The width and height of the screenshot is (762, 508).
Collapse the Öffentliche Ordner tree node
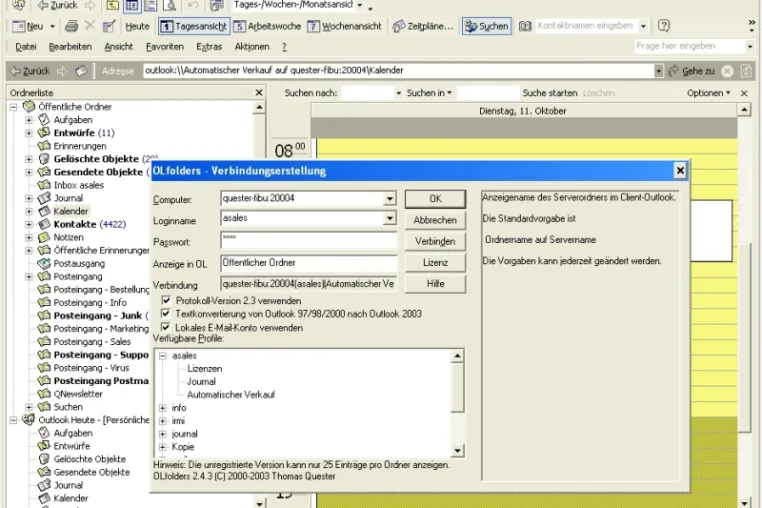[x=14, y=106]
